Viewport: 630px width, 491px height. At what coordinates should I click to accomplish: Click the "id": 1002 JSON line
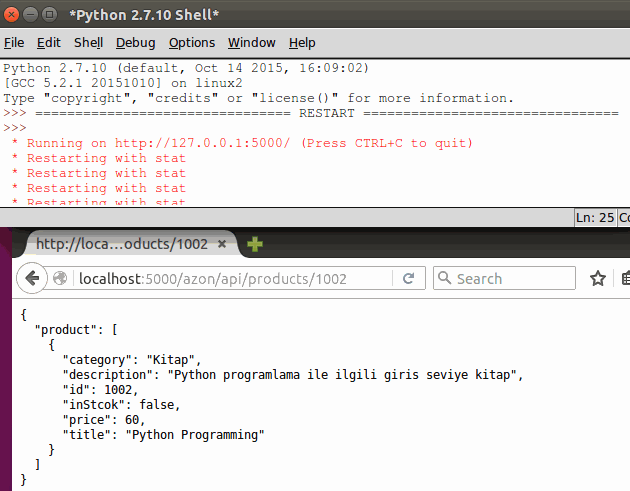(x=100, y=390)
